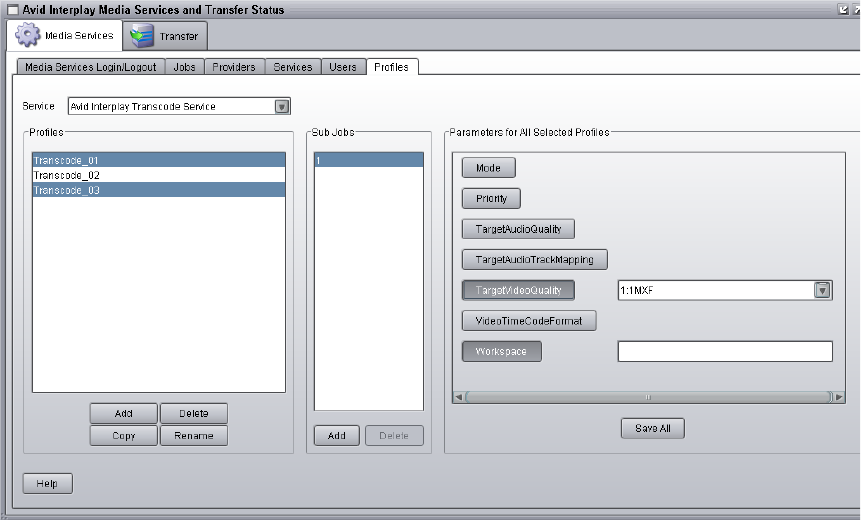The height and width of the screenshot is (520, 861).
Task: Switch to the Transfer tab
Action: [x=165, y=36]
